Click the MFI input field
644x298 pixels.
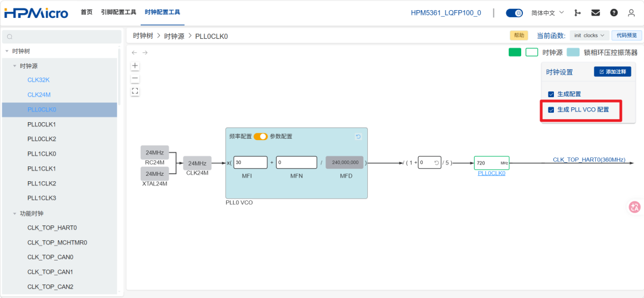tap(250, 163)
